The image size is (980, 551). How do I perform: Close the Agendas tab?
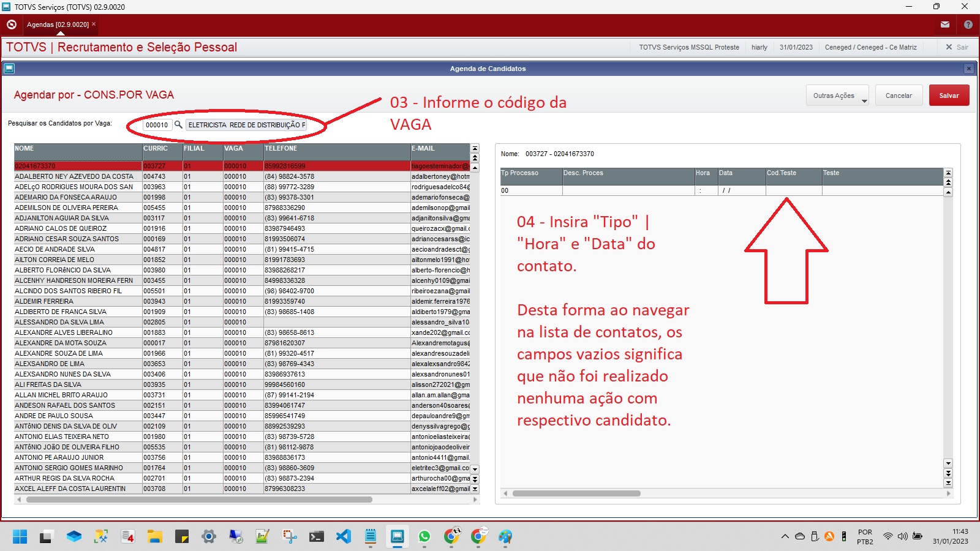[x=94, y=24]
